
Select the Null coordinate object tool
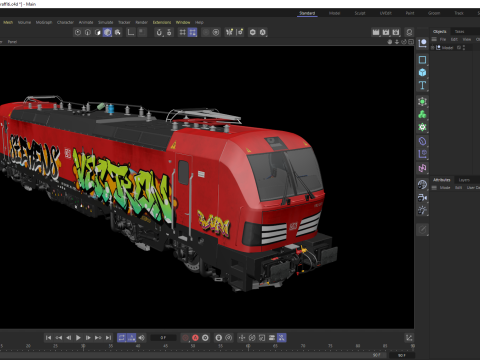click(422, 43)
